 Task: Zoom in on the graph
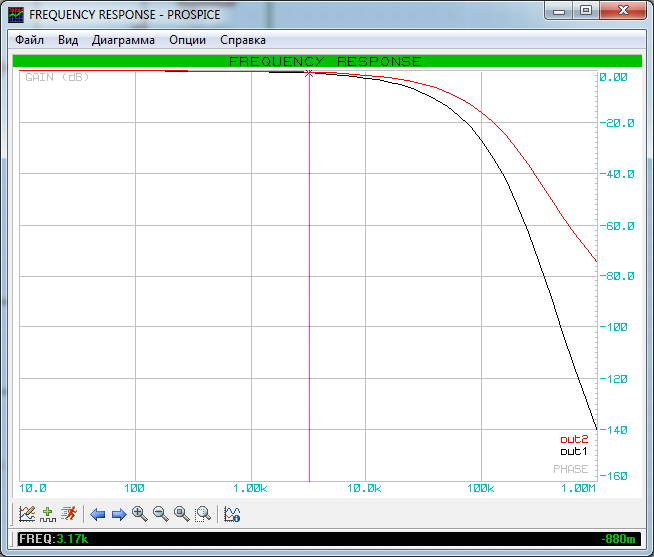click(139, 514)
